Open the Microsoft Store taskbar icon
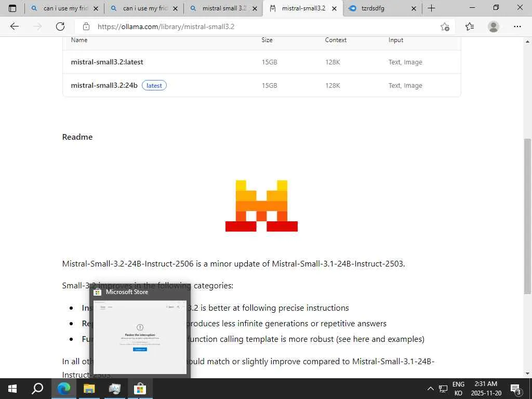532x399 pixels. 140,389
